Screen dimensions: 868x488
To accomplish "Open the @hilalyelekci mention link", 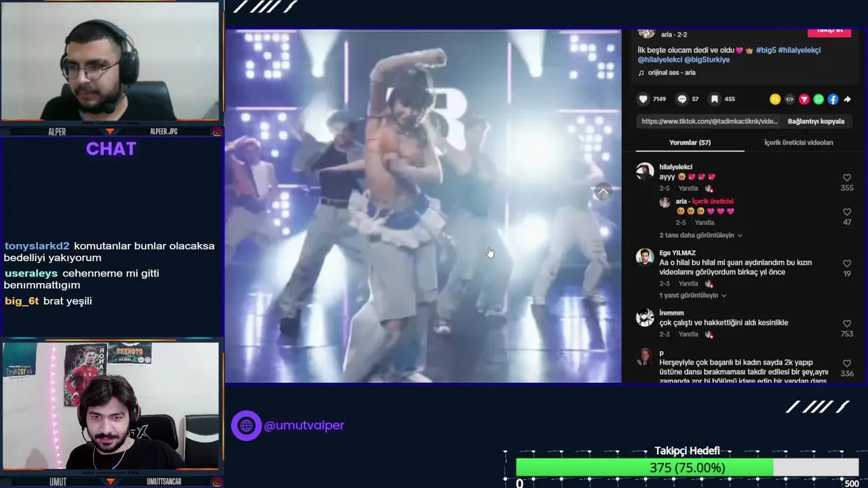I will (660, 60).
